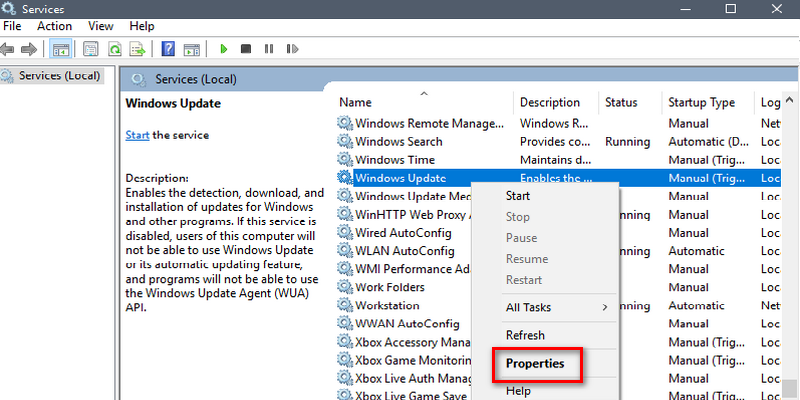
Task: Click the blue Help question mark icon
Action: 168,48
